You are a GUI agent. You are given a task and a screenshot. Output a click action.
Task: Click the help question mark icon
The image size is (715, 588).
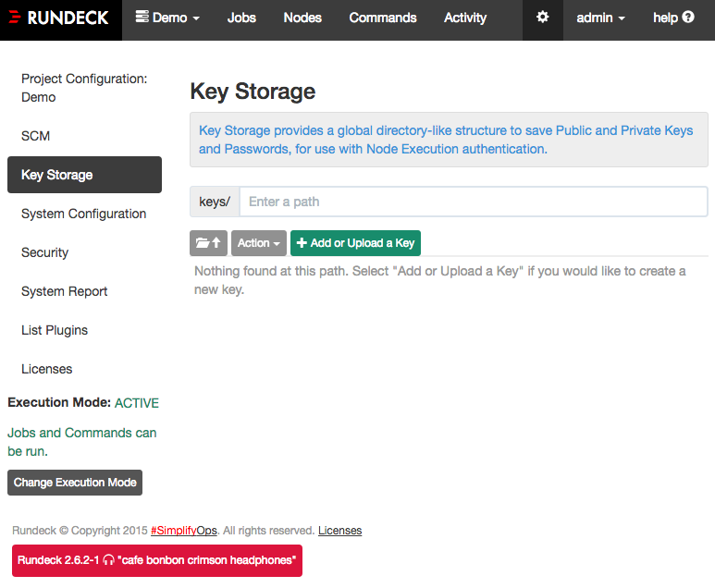click(688, 18)
